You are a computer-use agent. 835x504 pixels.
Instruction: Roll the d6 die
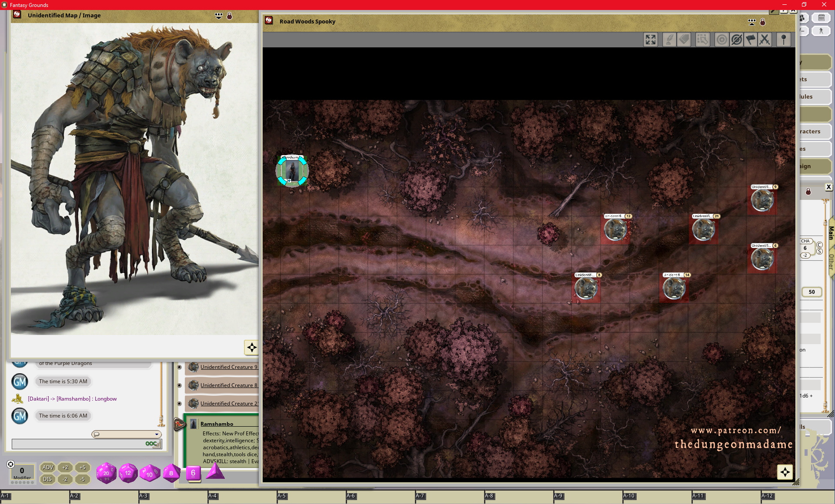[x=193, y=473]
